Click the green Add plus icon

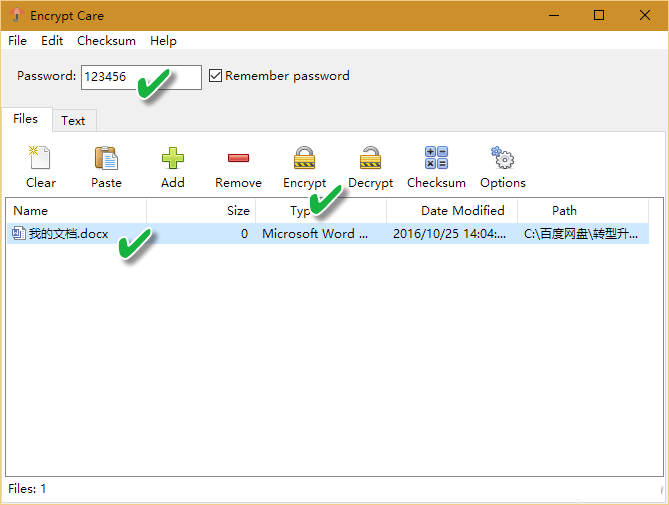[x=173, y=158]
